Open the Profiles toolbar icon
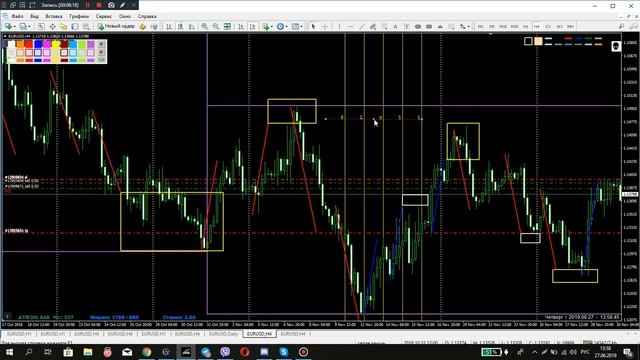 (x=23, y=26)
